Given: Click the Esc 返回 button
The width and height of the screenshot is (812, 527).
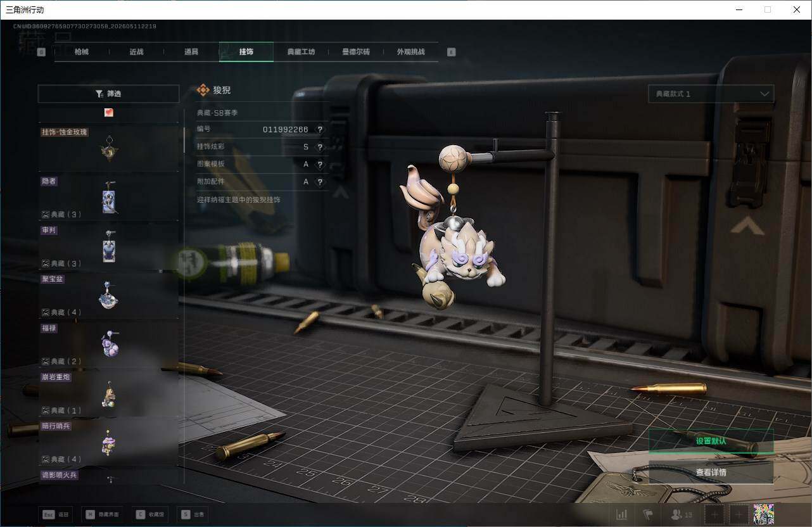Looking at the screenshot, I should pos(56,515).
